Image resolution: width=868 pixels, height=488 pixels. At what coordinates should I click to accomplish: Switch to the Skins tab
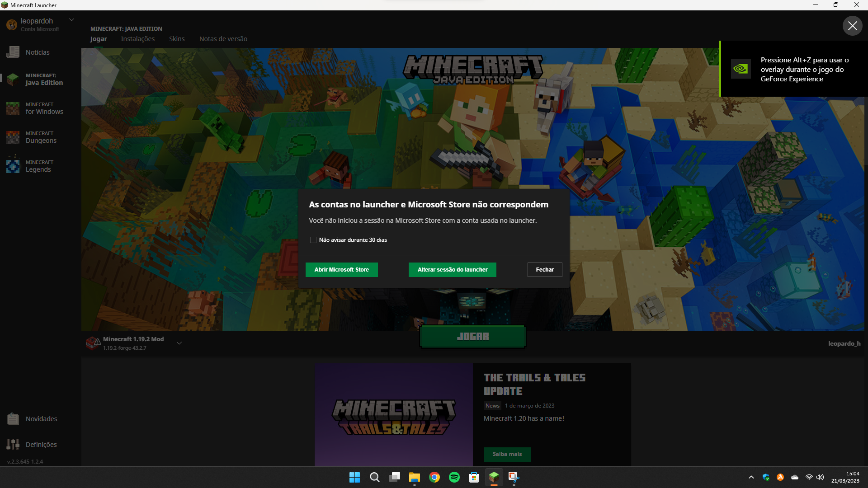click(x=176, y=39)
